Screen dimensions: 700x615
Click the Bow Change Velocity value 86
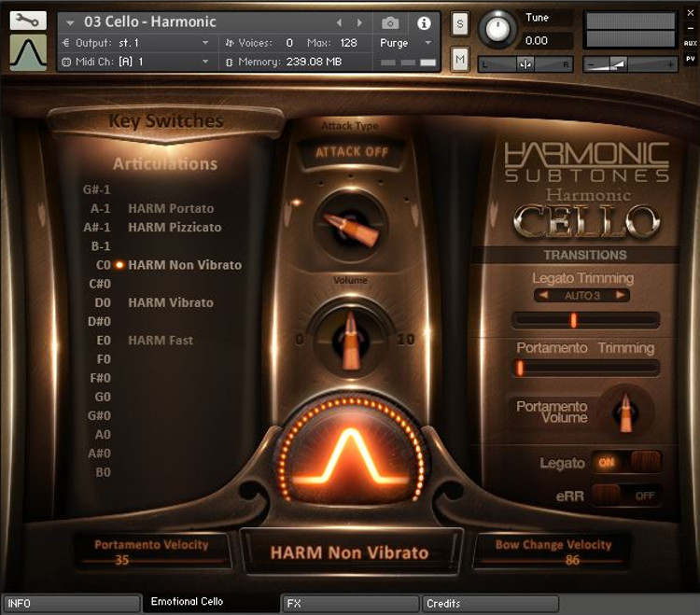[572, 560]
